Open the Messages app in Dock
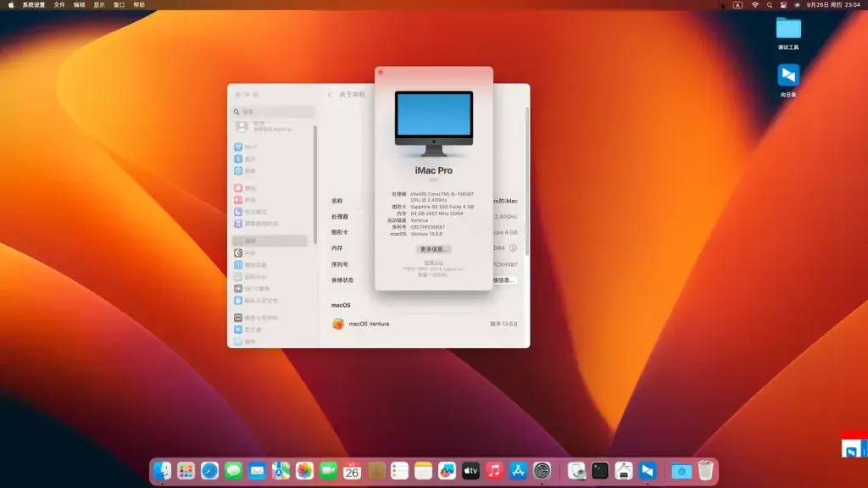 tap(234, 471)
